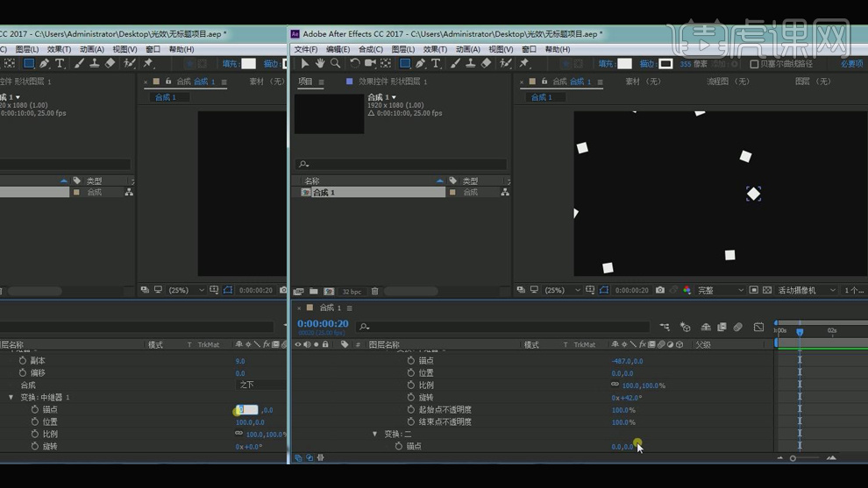This screenshot has width=868, height=488.
Task: Select the Zoom magnifier tool
Action: pos(335,64)
